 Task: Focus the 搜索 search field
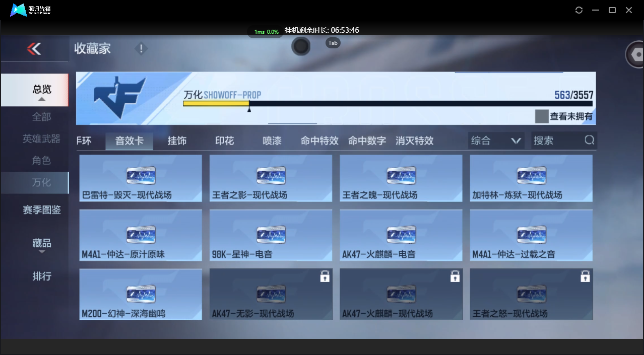coord(564,140)
